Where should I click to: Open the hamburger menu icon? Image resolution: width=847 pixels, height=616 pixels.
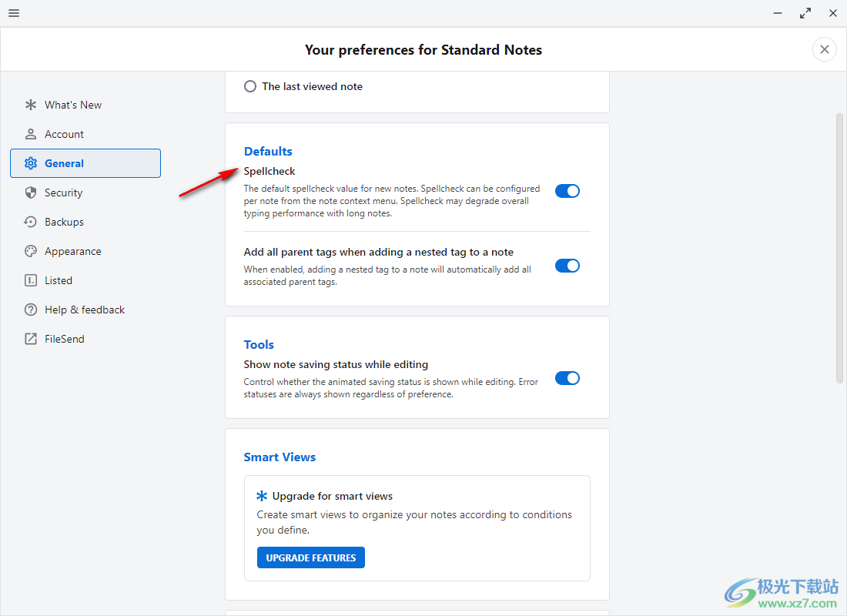tap(14, 13)
